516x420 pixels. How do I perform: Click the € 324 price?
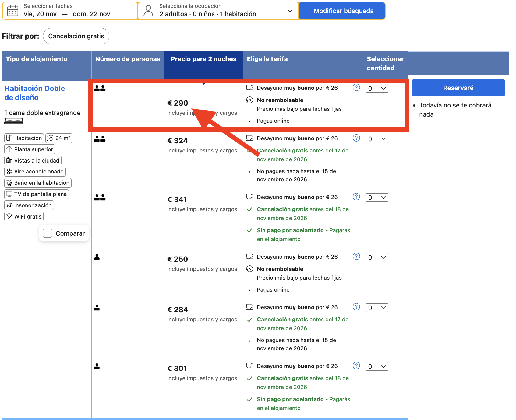[x=178, y=141]
